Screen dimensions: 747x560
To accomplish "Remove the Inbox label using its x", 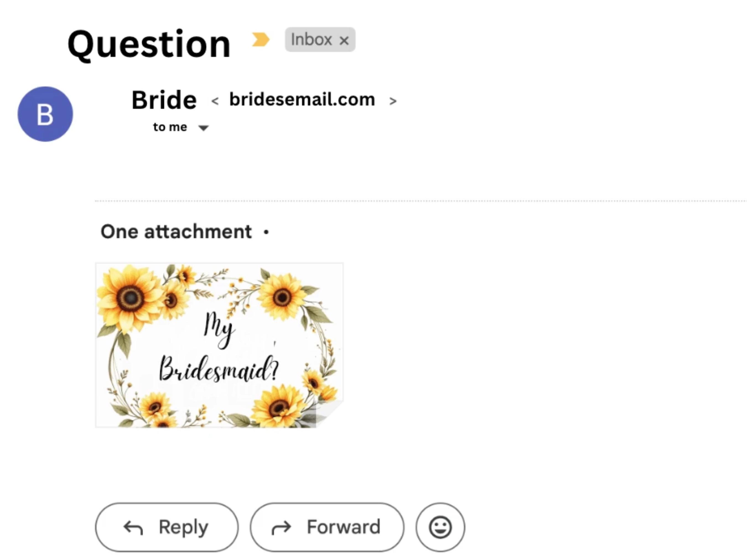I will point(344,40).
